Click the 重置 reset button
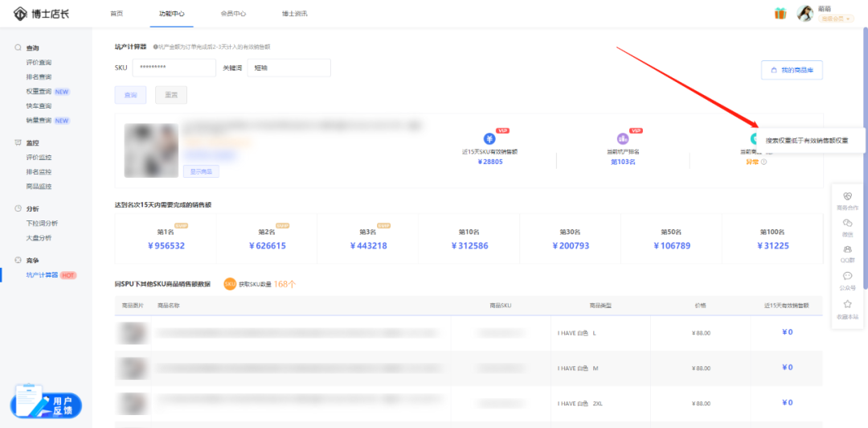Viewport: 868px width, 428px height. pyautogui.click(x=171, y=95)
